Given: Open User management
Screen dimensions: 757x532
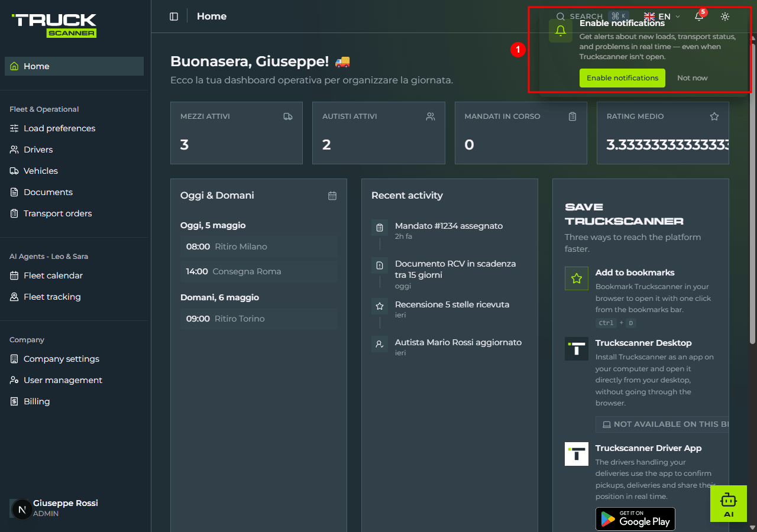Looking at the screenshot, I should tap(74, 380).
